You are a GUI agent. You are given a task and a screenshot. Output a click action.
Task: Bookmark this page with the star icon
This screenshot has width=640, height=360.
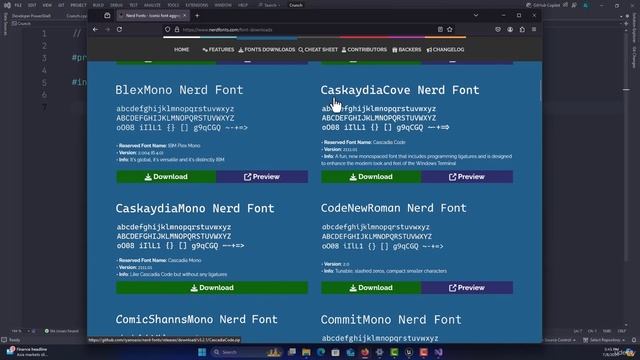449,29
